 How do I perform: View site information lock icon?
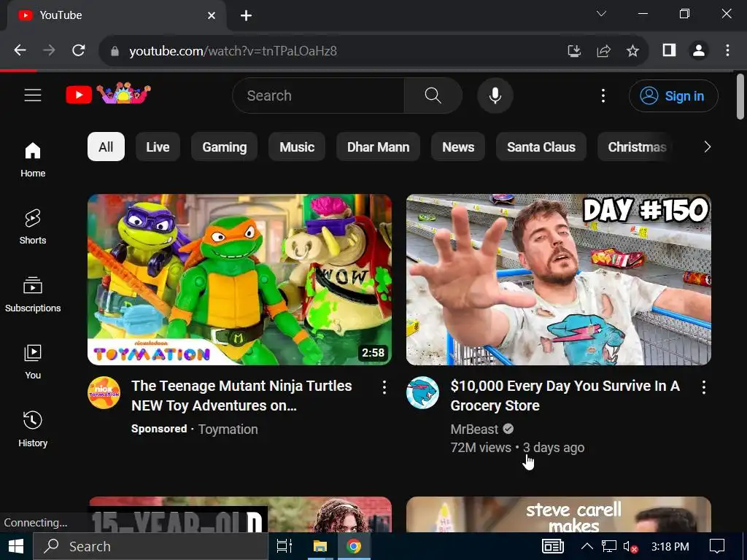tap(115, 51)
